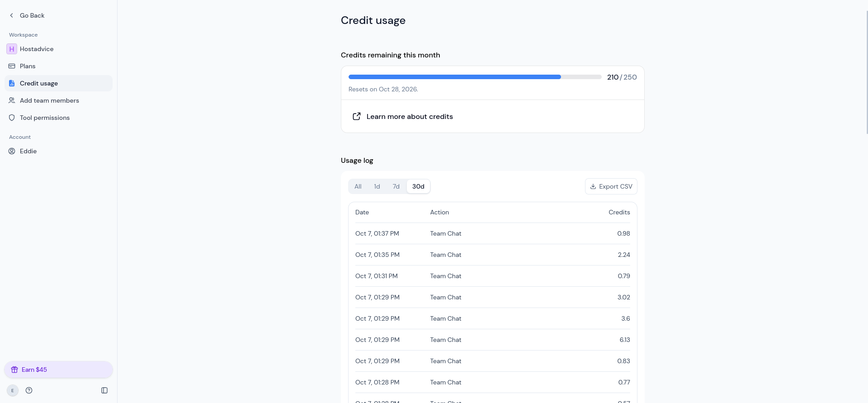The height and width of the screenshot is (403, 868).
Task: Export the usage log as CSV
Action: coord(611,186)
